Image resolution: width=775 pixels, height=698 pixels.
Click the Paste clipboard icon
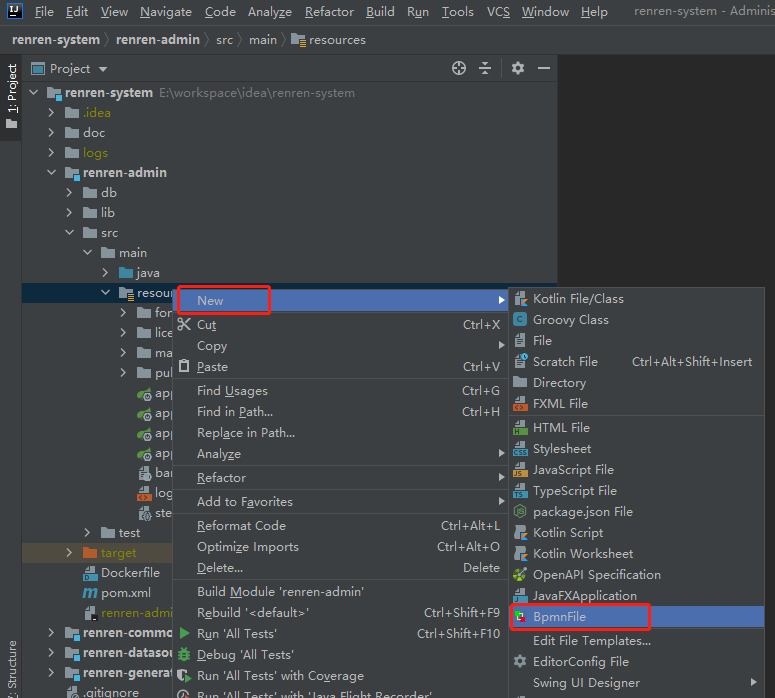(x=184, y=366)
